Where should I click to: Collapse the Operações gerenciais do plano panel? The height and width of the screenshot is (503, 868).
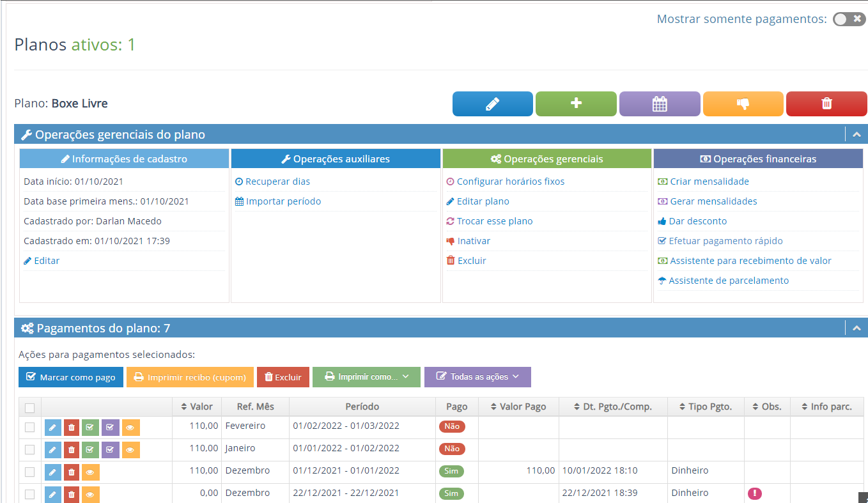pyautogui.click(x=856, y=135)
